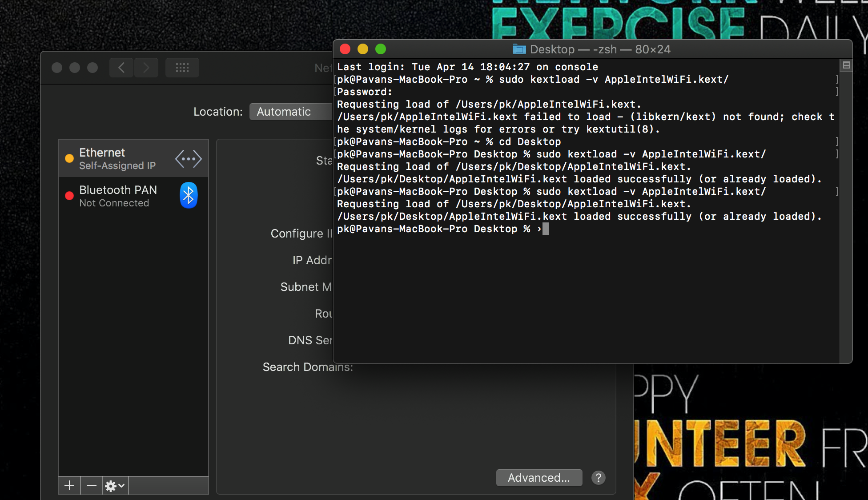This screenshot has height=500, width=868.
Task: Add a new network service with plus button
Action: pyautogui.click(x=69, y=485)
